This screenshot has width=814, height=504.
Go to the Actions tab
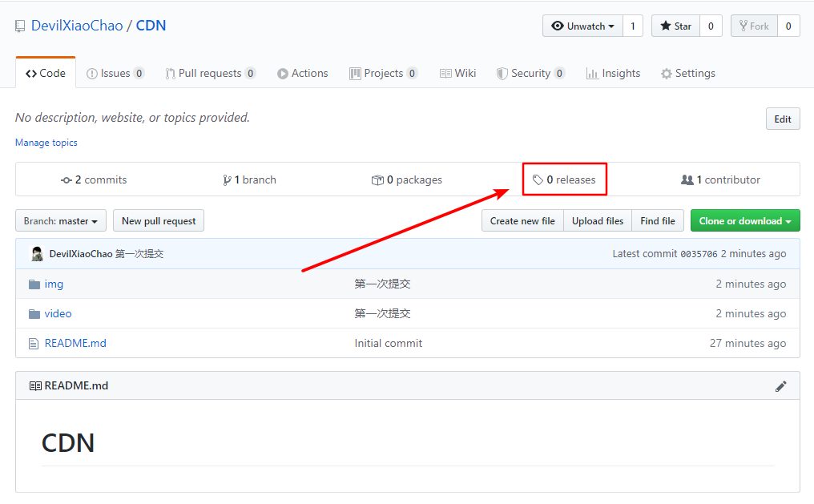[x=303, y=74]
